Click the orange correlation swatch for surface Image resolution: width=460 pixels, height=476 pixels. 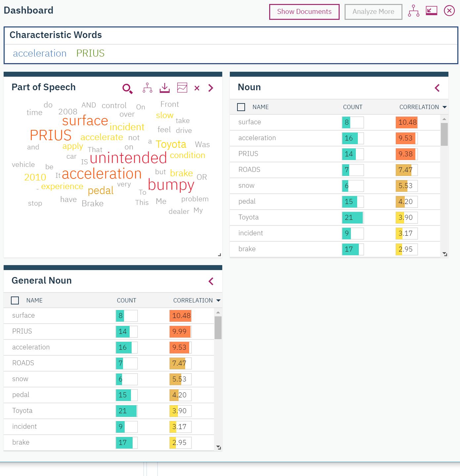(x=406, y=122)
